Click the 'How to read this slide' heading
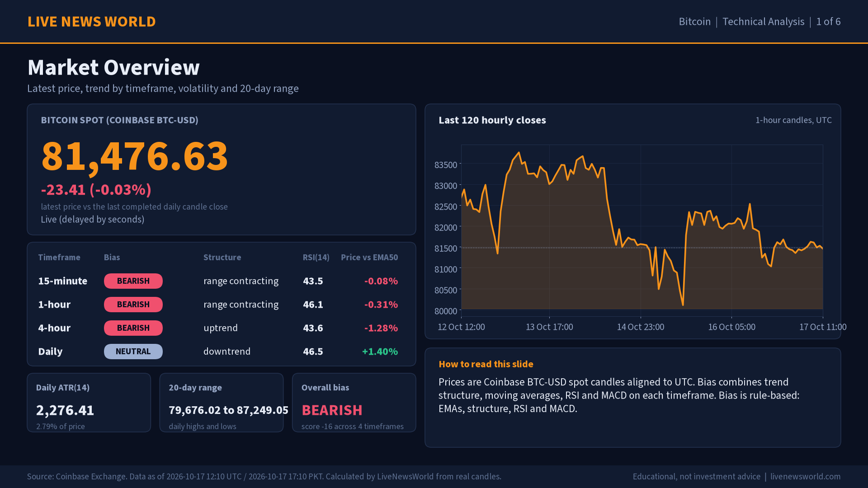Image resolution: width=868 pixels, height=488 pixels. click(x=486, y=364)
